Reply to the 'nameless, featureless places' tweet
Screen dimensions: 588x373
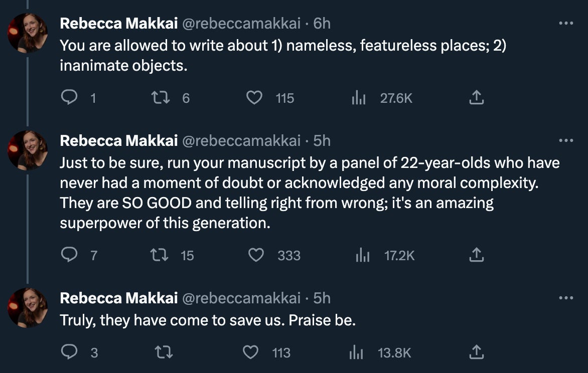pos(68,98)
